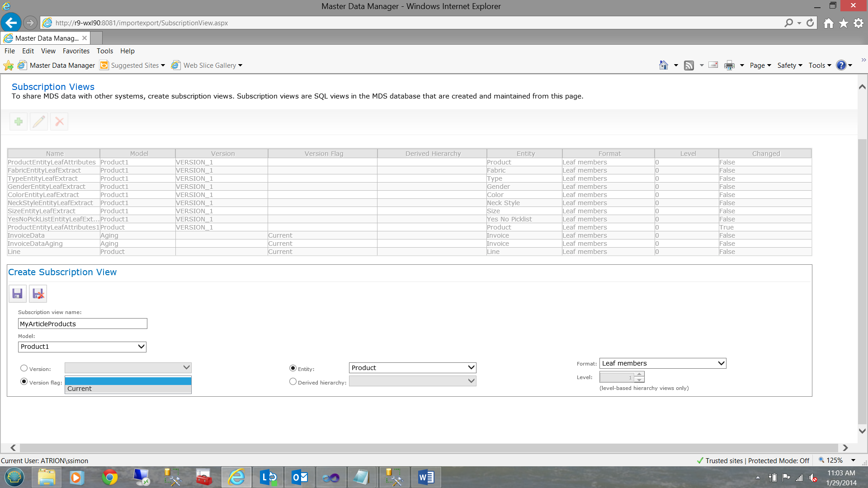868x488 pixels.
Task: Select the Derived hierarchy radio button
Action: coord(293,382)
